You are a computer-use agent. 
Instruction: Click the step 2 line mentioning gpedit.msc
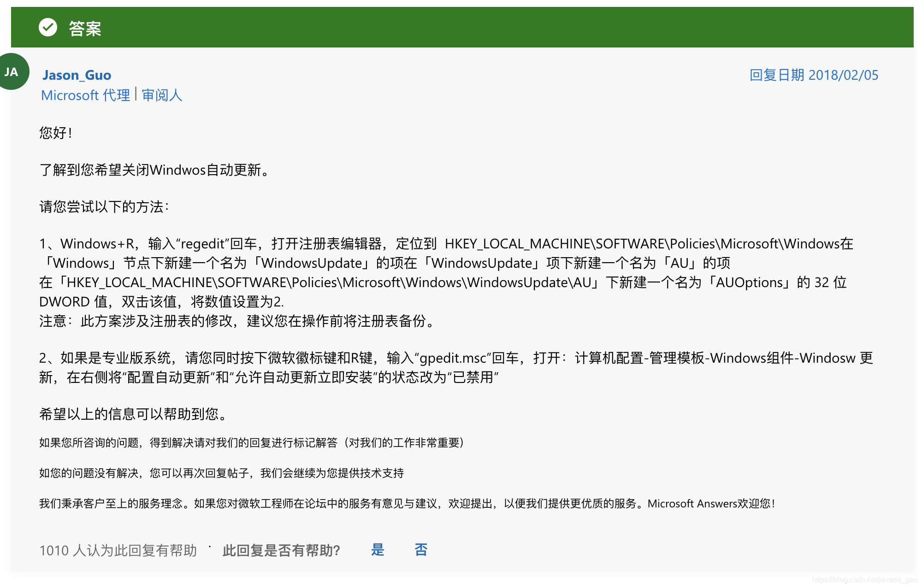(456, 358)
